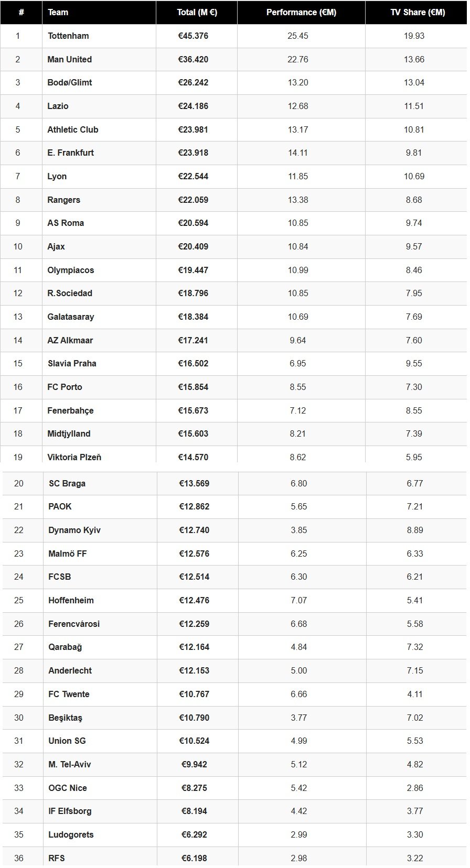Click E. Frankfurt team name
Viewport: 470px width, 868px height.
tap(71, 153)
